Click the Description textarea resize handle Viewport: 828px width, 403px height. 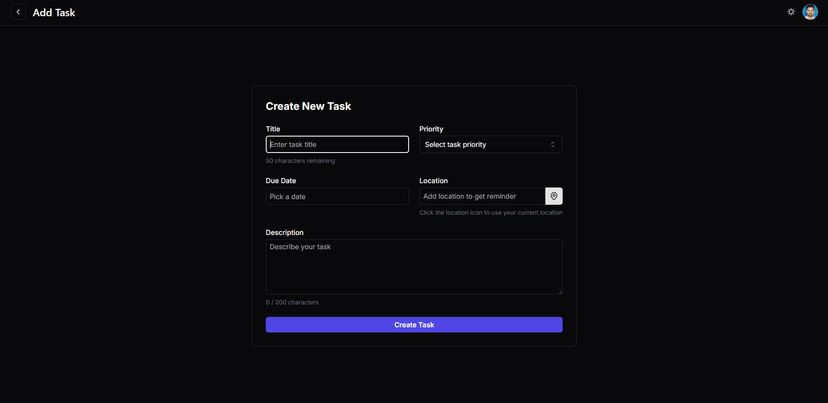click(x=560, y=292)
